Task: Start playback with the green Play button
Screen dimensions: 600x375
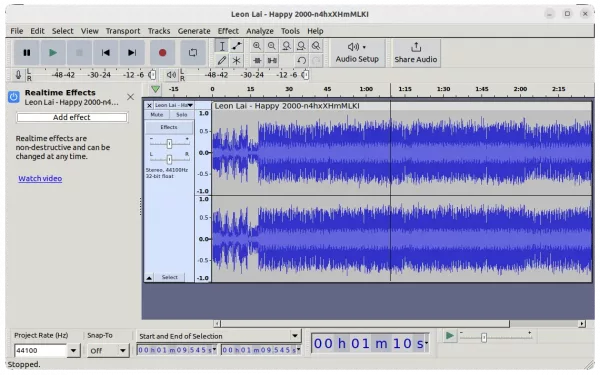Action: (x=53, y=52)
